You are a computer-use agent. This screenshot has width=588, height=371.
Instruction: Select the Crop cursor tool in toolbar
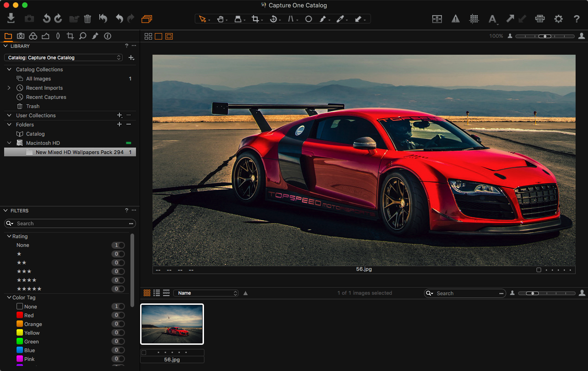(x=256, y=19)
